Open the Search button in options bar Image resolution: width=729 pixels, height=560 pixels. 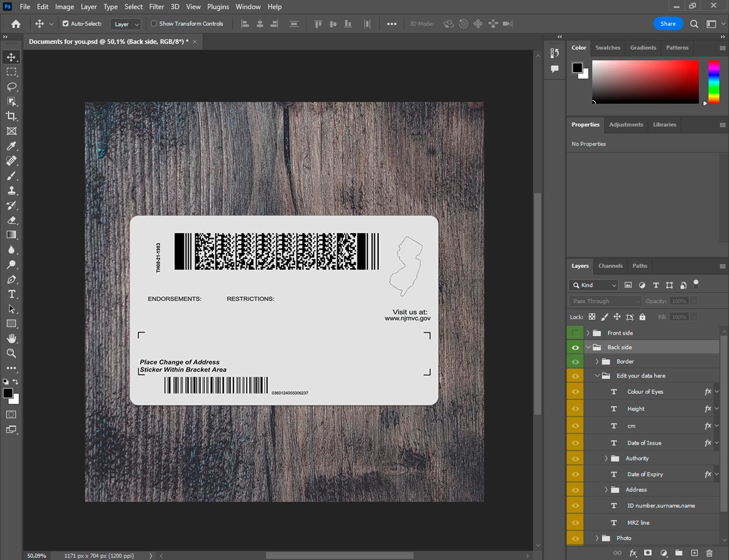tap(694, 24)
